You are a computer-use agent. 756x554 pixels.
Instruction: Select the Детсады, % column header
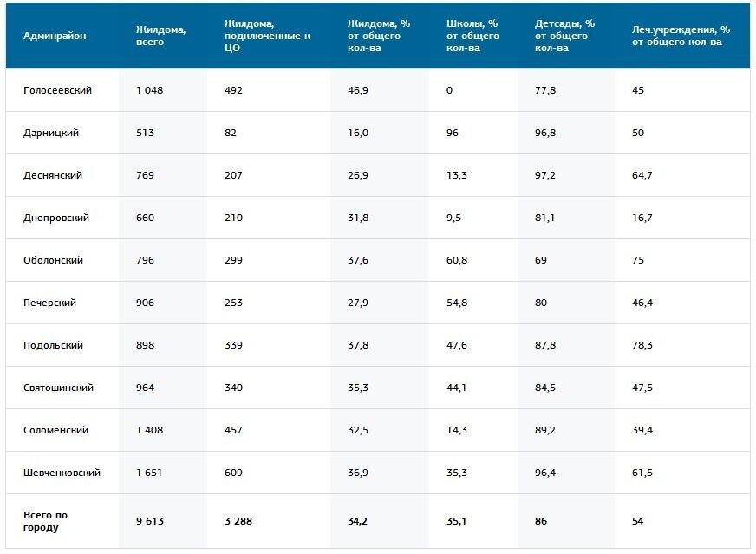(564, 36)
